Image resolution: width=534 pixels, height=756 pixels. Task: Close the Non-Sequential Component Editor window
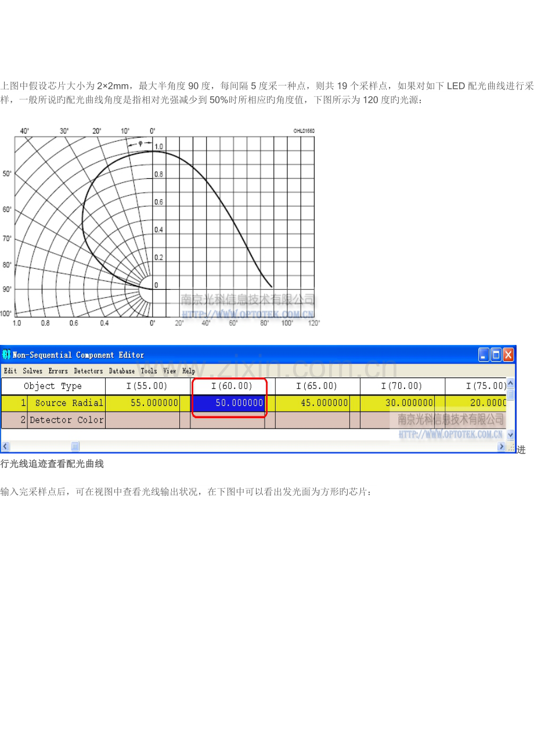(x=508, y=355)
